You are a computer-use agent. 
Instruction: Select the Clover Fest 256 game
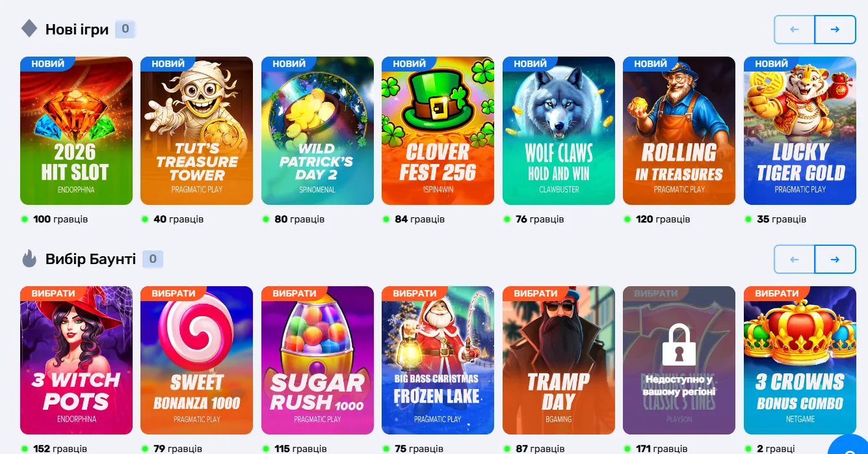[x=438, y=131]
